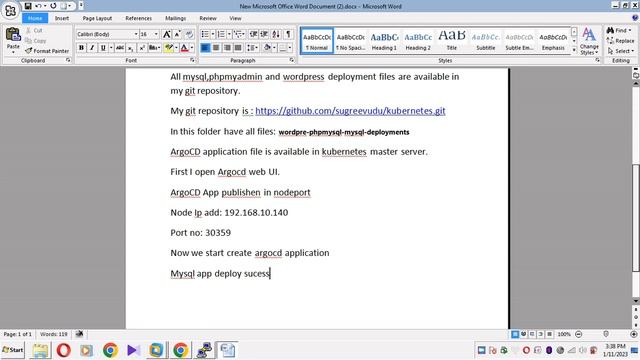Apply numbered list
640x360 pixels.
tap(221, 34)
